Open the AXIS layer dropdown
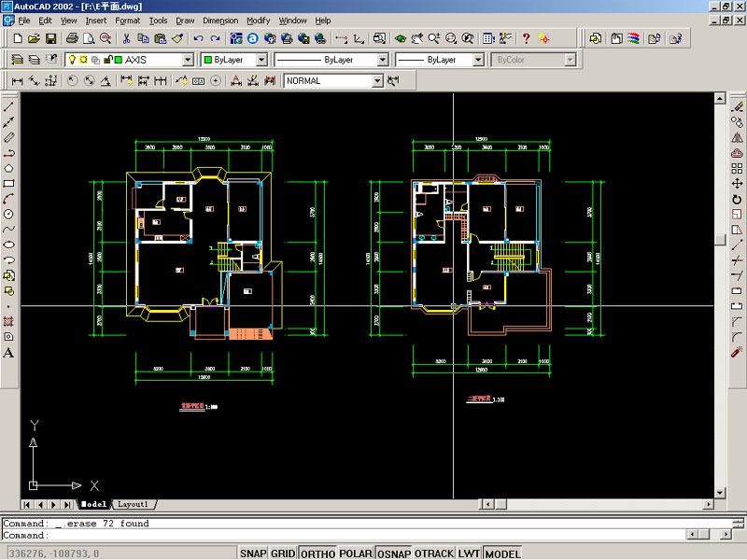Viewport: 747px width, 560px height. tap(188, 60)
